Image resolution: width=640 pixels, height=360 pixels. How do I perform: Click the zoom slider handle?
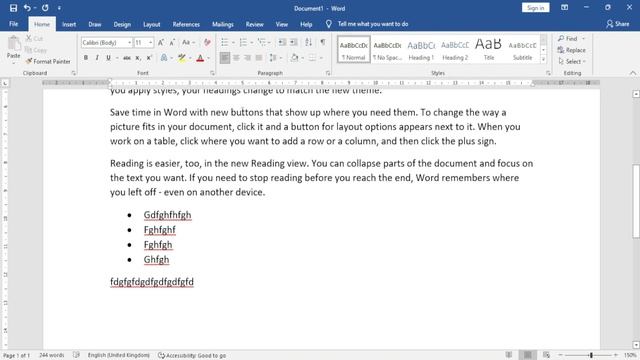coord(591,356)
